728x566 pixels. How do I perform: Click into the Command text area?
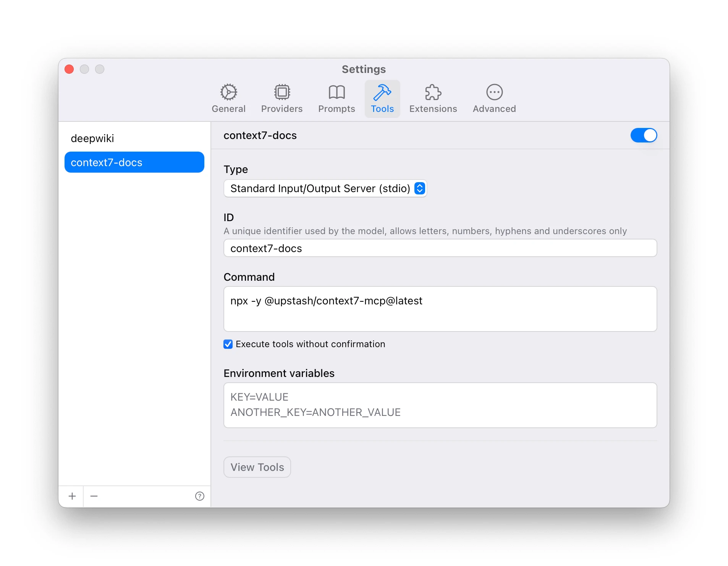pyautogui.click(x=440, y=309)
